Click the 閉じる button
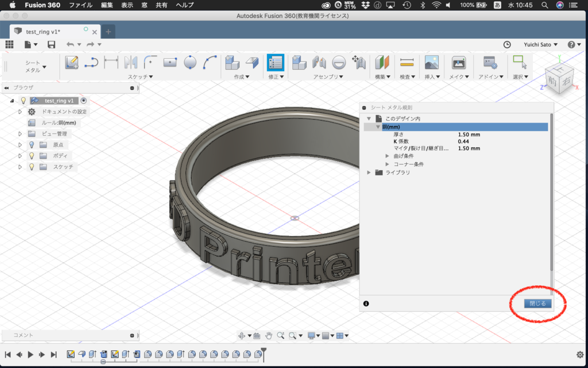 (x=537, y=304)
